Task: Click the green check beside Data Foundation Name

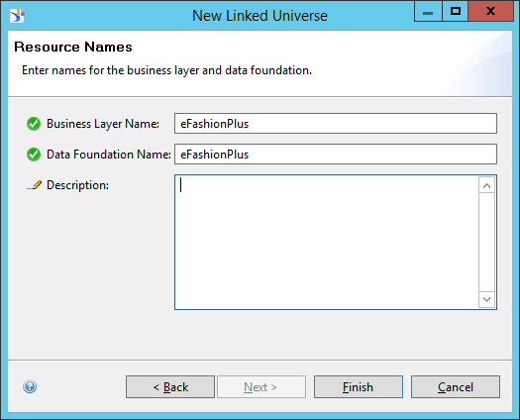Action: point(34,155)
